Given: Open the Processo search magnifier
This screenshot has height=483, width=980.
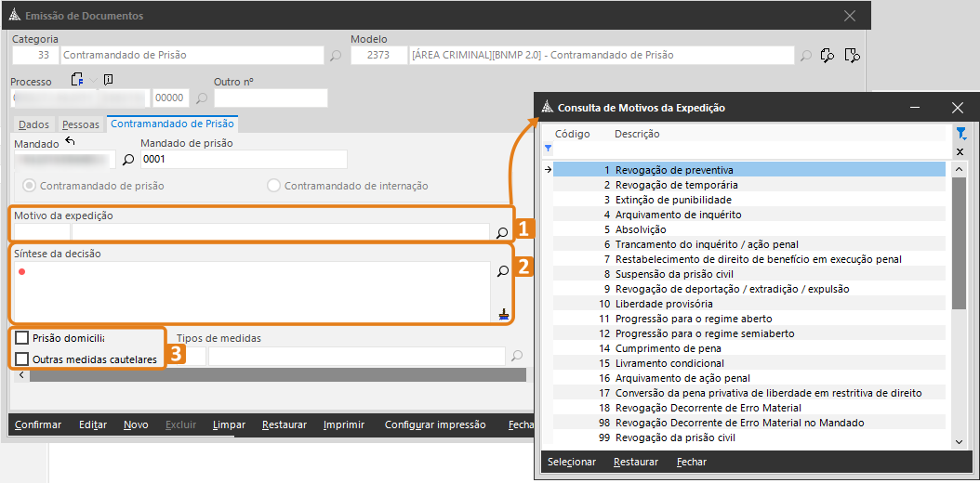Looking at the screenshot, I should (201, 98).
